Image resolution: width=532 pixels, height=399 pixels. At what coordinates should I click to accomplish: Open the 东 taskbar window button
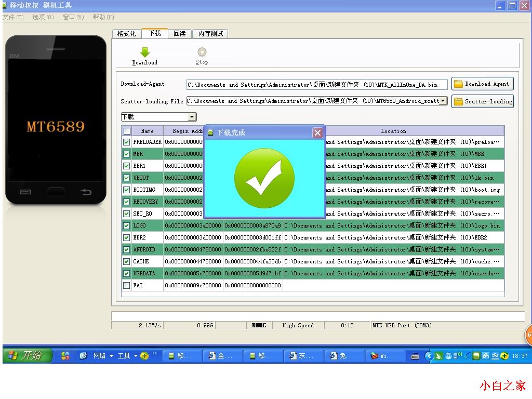click(x=304, y=355)
